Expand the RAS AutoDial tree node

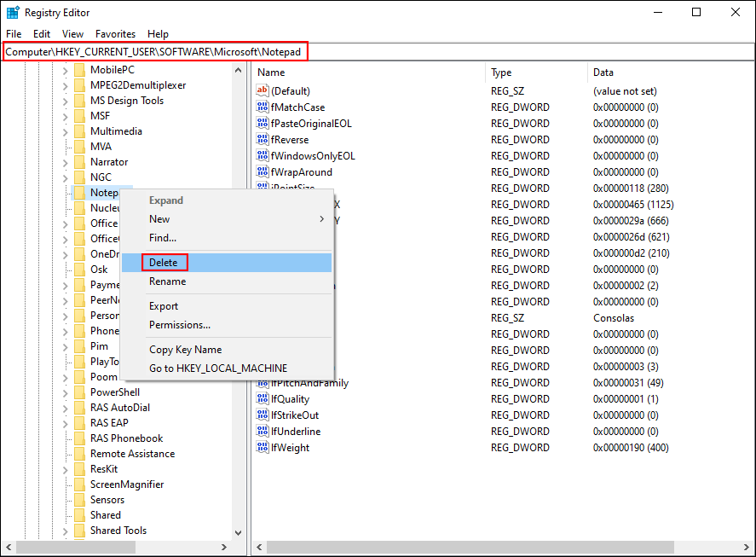tap(65, 409)
